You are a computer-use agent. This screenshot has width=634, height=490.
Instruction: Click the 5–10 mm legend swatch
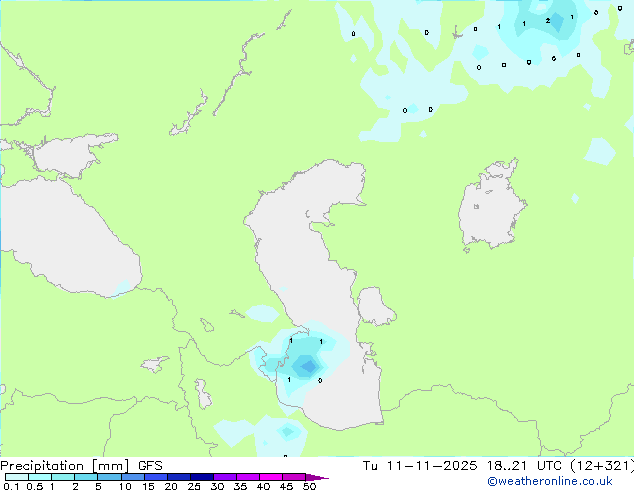[x=110, y=477]
